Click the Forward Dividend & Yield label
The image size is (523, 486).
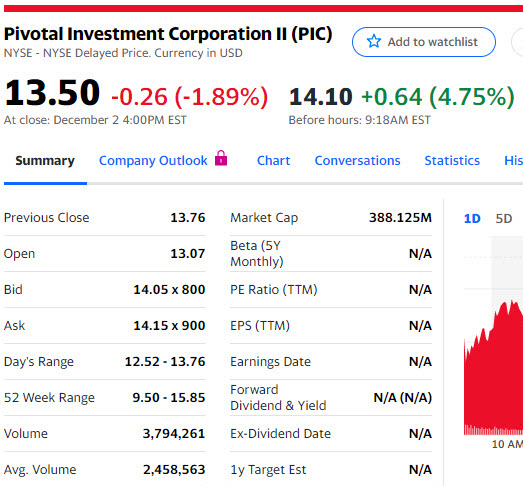point(278,398)
